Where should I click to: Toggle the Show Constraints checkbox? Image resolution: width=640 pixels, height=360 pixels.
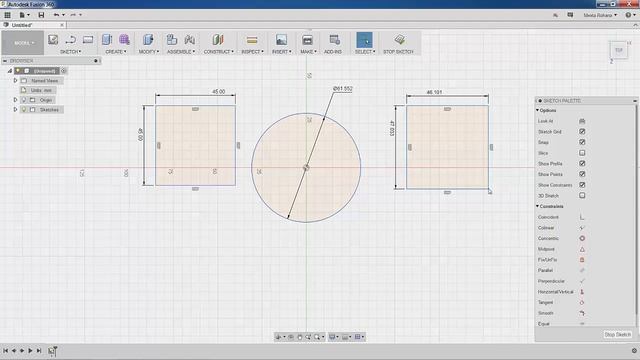pos(582,185)
